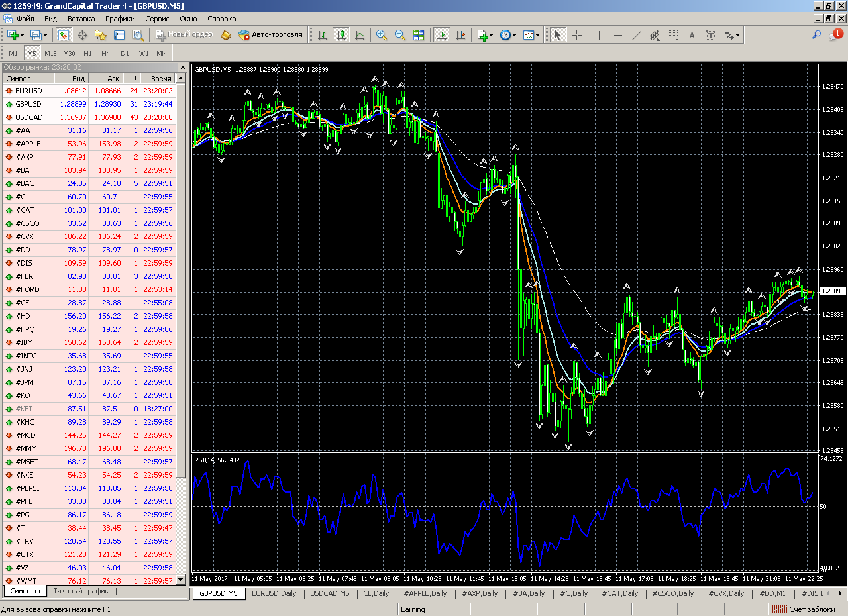Image resolution: width=848 pixels, height=616 pixels.
Task: Open the Terminal panel icon
Action: [x=119, y=35]
